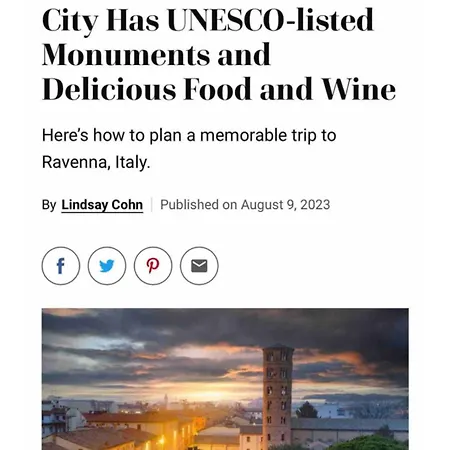This screenshot has width=450, height=450.
Task: Click the word 'City' in the headline
Action: point(70,22)
